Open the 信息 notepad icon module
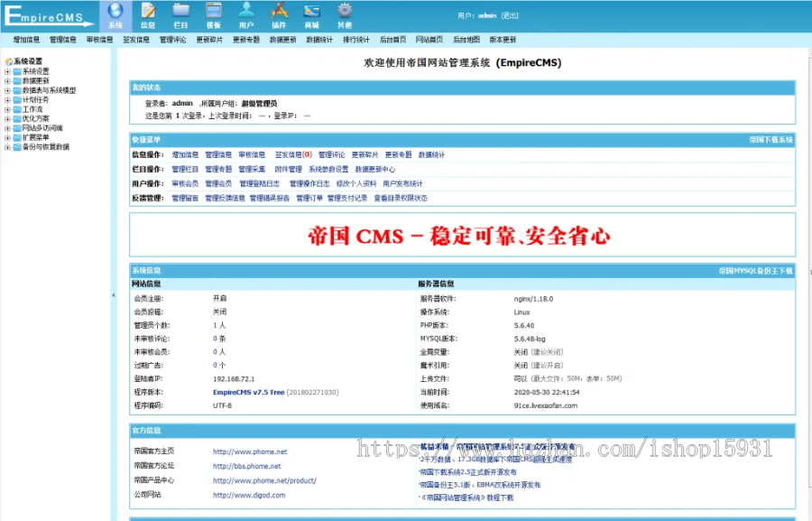Image resolution: width=812 pixels, height=521 pixels. (x=148, y=15)
